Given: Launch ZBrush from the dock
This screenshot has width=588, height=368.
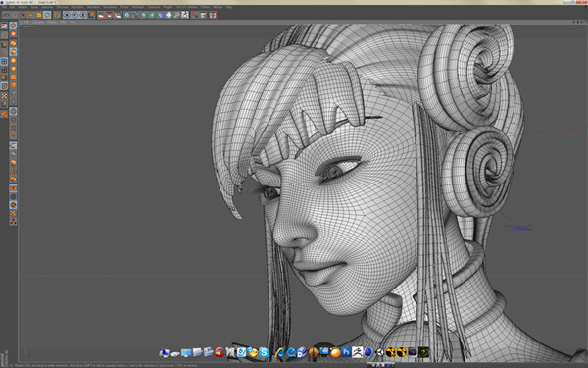Looking at the screenshot, I should pos(357,352).
